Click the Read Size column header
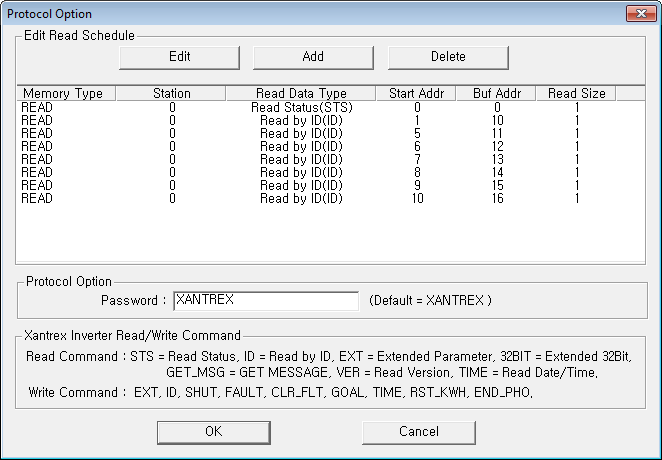 tap(576, 93)
